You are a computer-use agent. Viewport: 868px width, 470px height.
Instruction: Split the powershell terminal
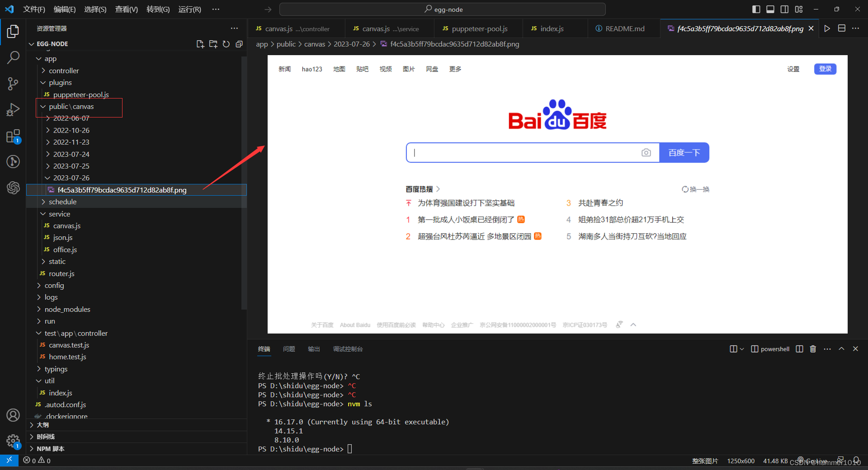coord(799,349)
